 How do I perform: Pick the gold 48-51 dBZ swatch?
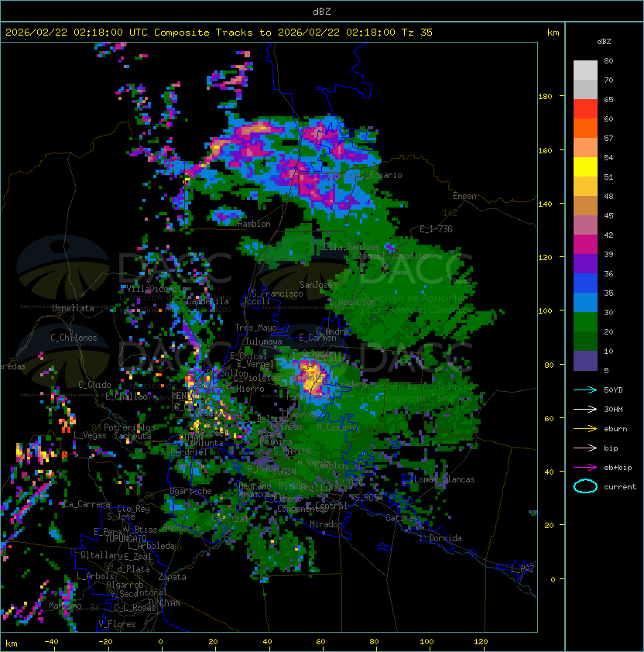pos(585,187)
